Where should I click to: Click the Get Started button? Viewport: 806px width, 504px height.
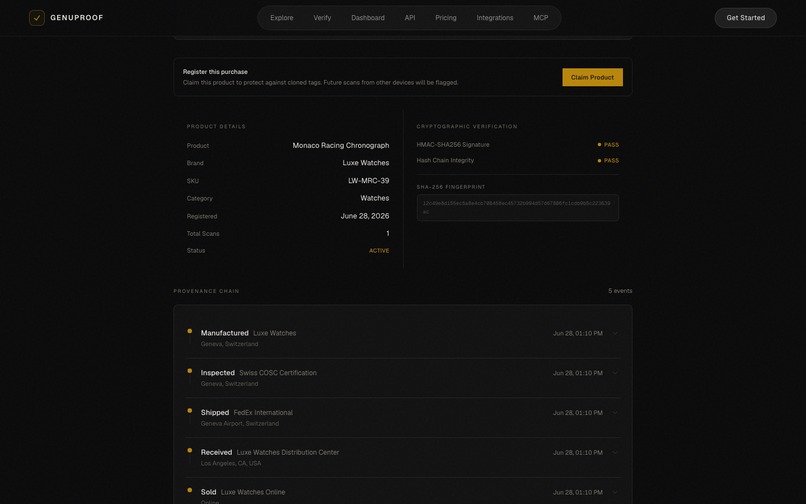(745, 18)
